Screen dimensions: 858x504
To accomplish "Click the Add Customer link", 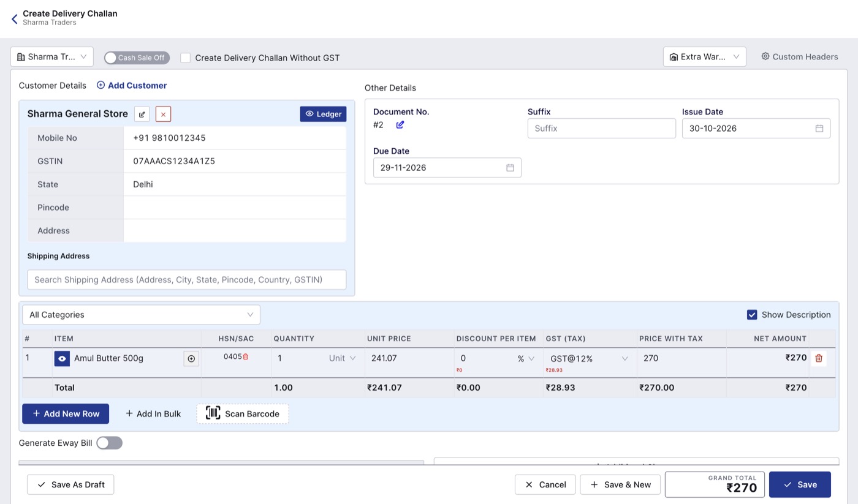I will [132, 86].
